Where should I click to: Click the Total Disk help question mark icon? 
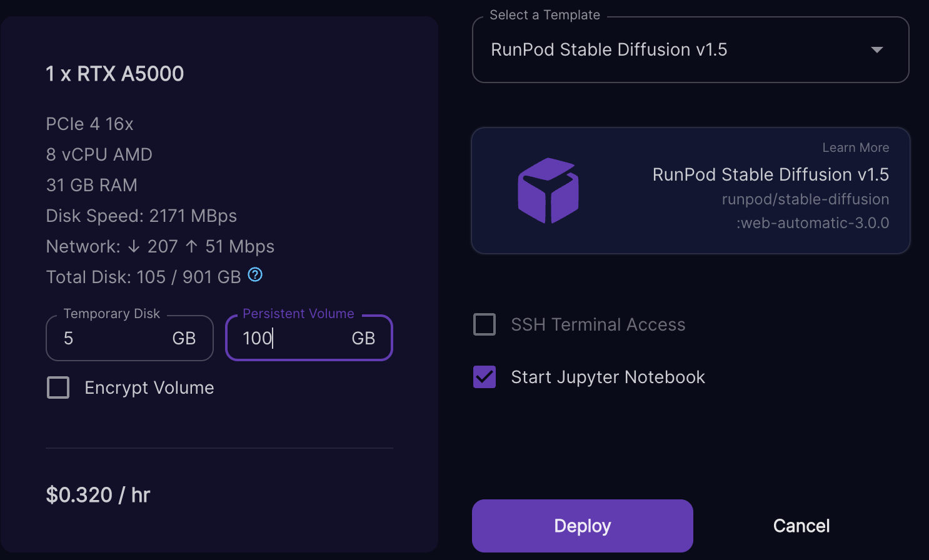(x=255, y=274)
